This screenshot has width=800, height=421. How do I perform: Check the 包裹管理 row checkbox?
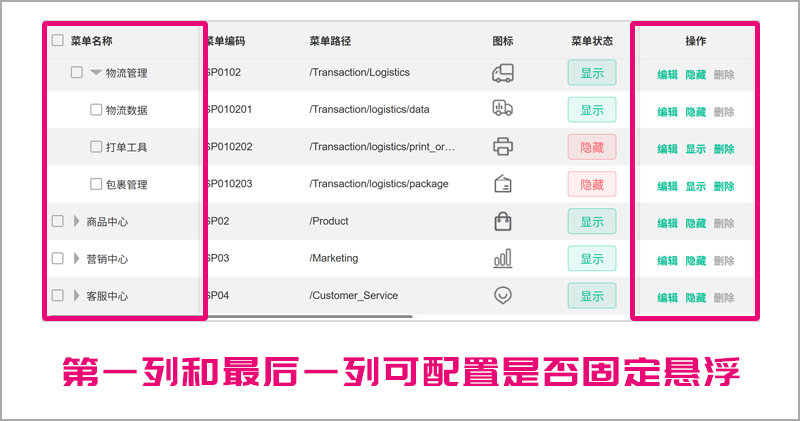(x=96, y=184)
